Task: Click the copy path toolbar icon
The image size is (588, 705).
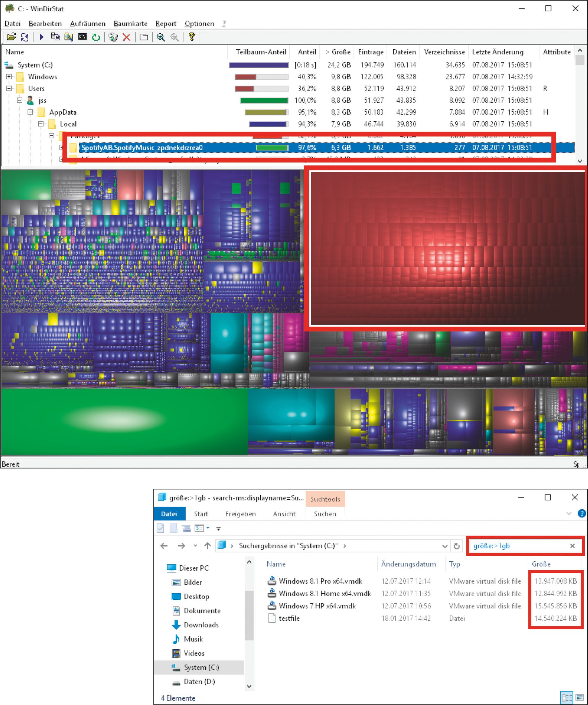Action: [x=55, y=37]
